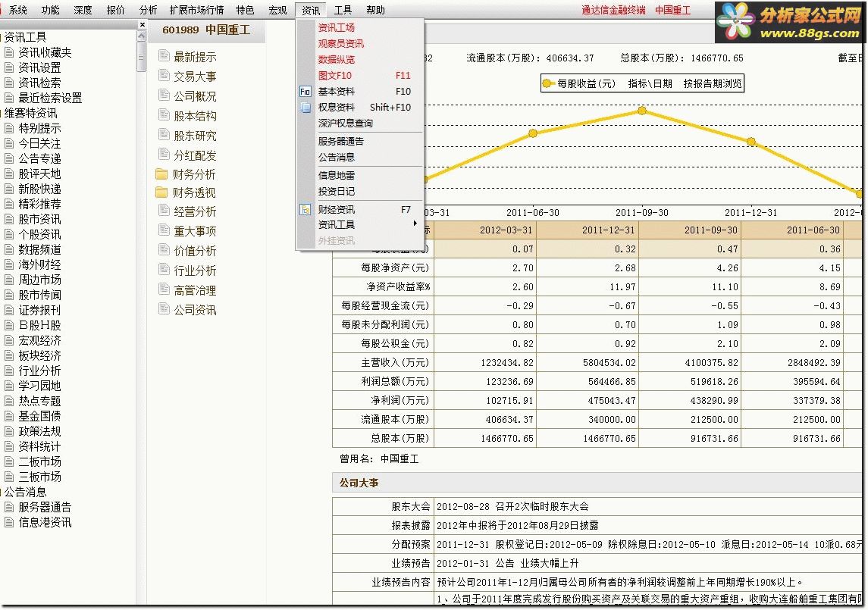
Task: Click the page icon beside 信息港资讯
Action: (x=9, y=522)
